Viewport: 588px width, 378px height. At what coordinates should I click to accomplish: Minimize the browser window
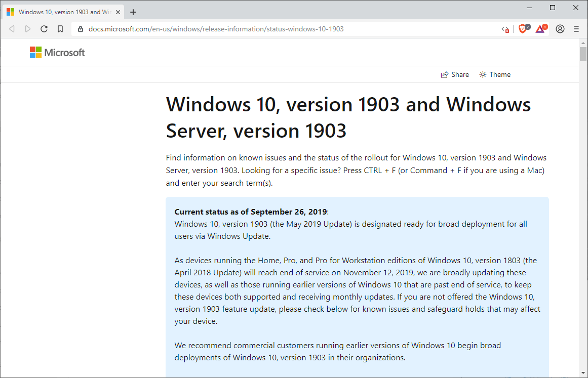pos(529,8)
